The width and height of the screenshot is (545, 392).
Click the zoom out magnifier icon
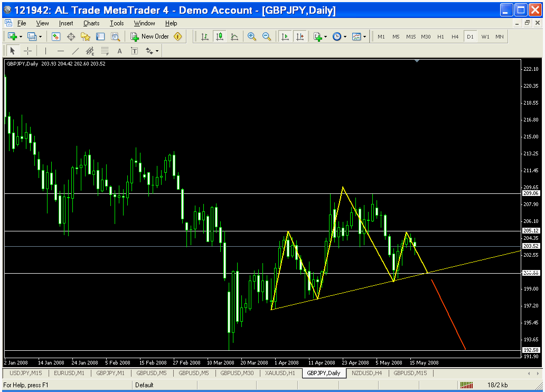267,36
